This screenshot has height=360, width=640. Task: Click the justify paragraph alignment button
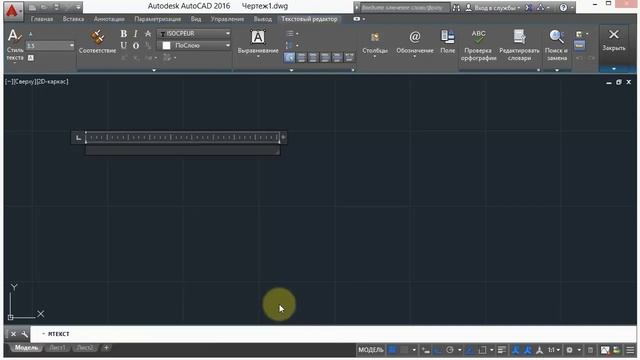coord(337,58)
